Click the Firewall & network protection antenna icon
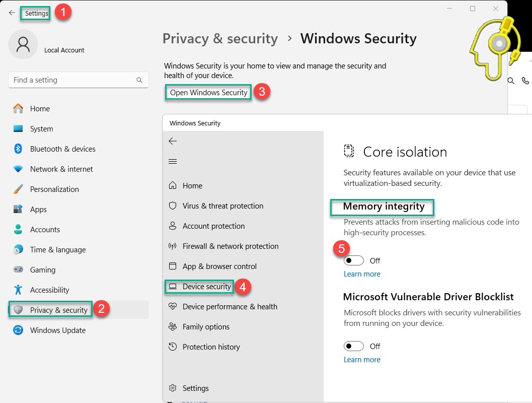 pos(173,246)
